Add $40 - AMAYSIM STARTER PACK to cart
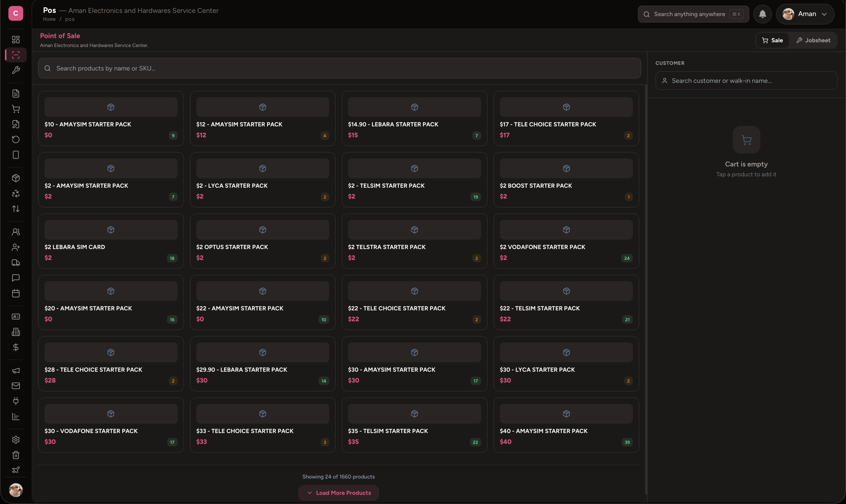846x504 pixels. point(566,425)
